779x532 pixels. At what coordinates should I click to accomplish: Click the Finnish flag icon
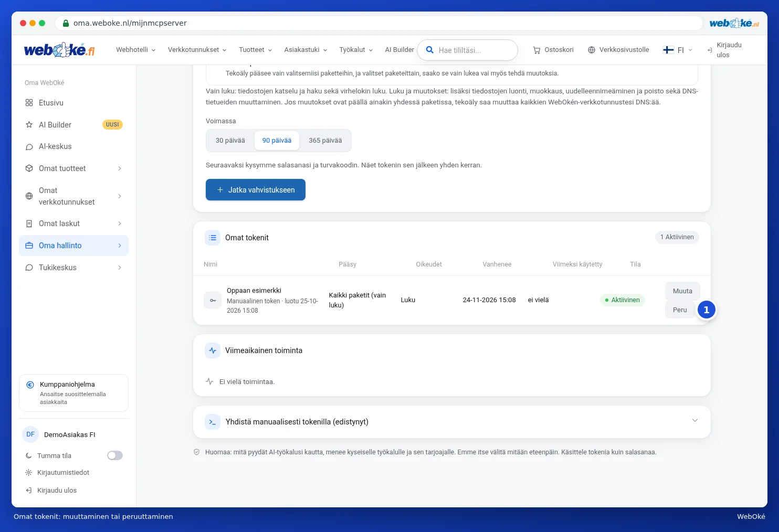[668, 50]
